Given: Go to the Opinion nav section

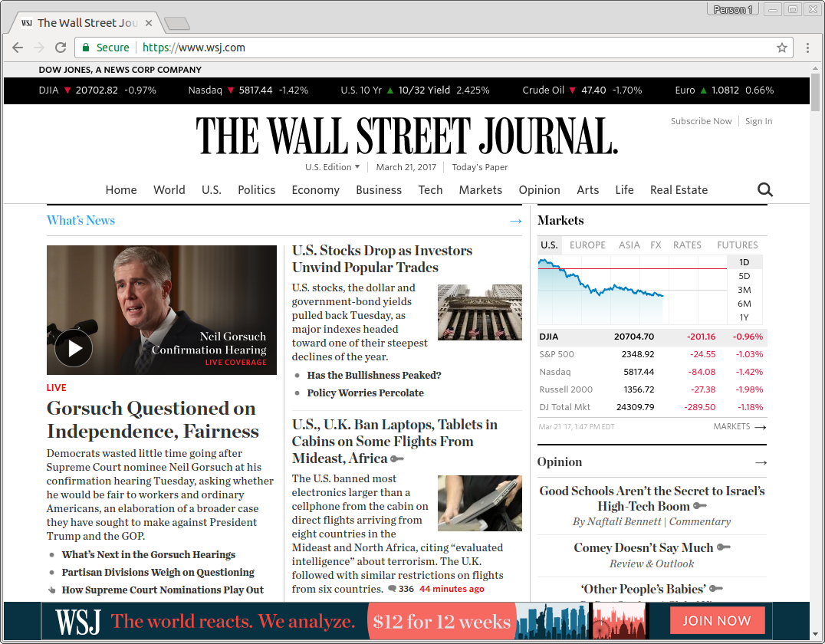Looking at the screenshot, I should coord(539,190).
